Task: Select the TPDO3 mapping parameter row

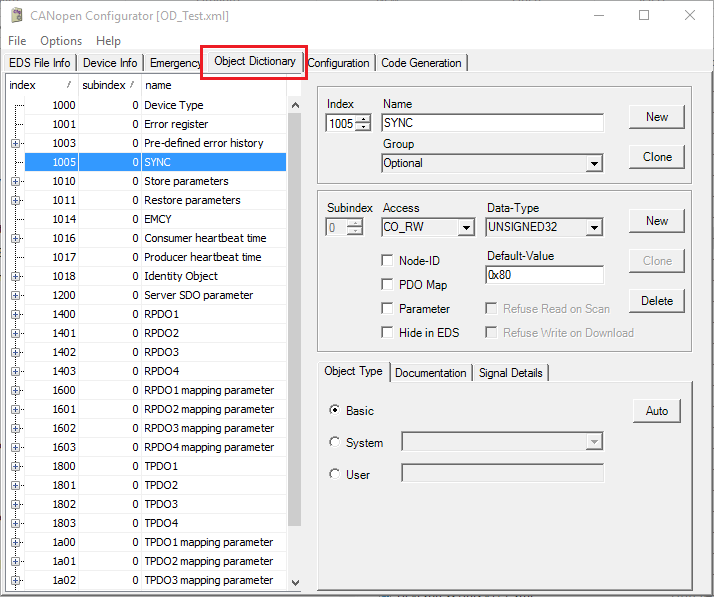Action: (155, 580)
